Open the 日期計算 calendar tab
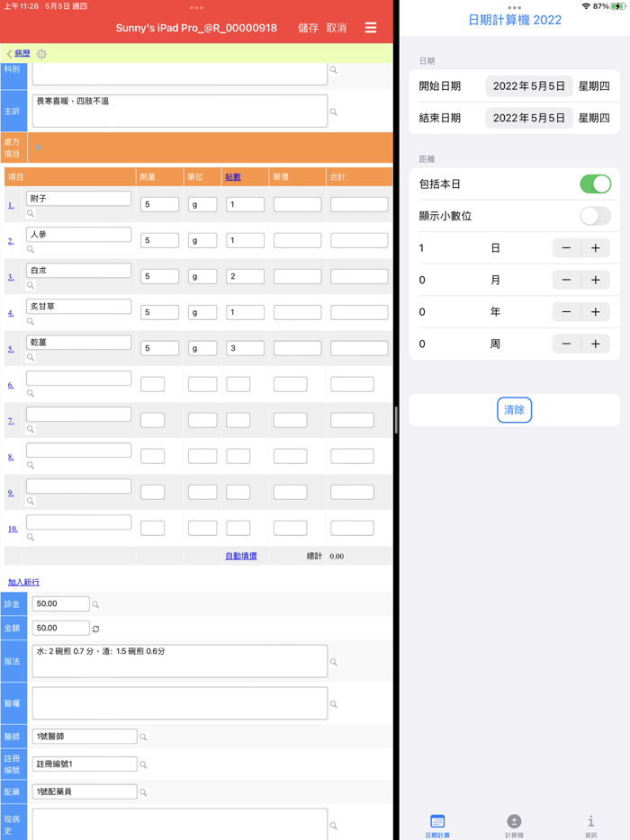The width and height of the screenshot is (630, 840). click(437, 826)
